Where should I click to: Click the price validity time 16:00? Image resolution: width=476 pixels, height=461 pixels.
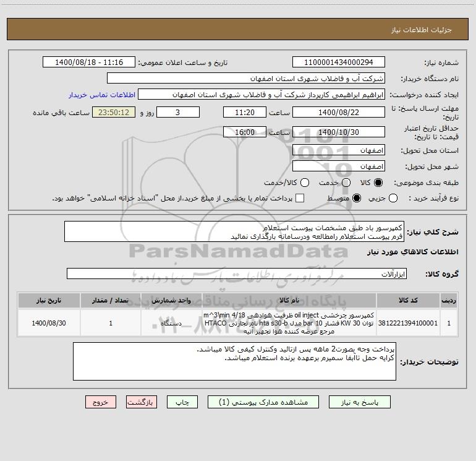[245, 132]
